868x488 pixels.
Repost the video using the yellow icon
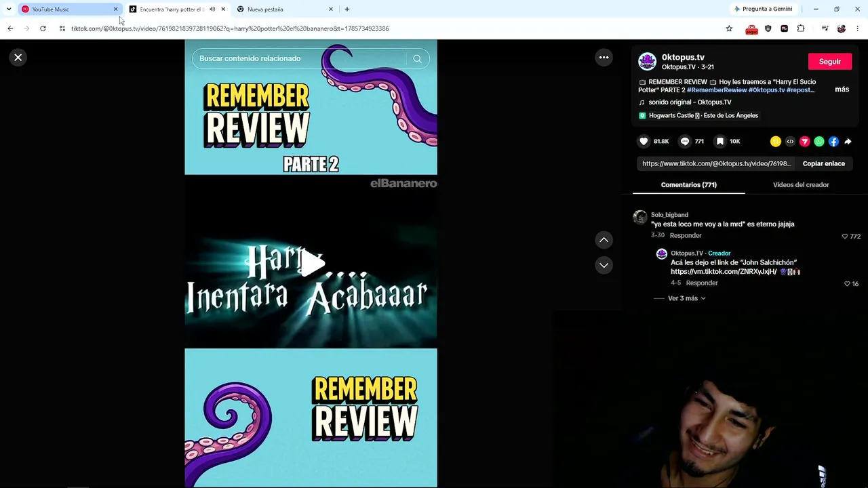coord(776,142)
